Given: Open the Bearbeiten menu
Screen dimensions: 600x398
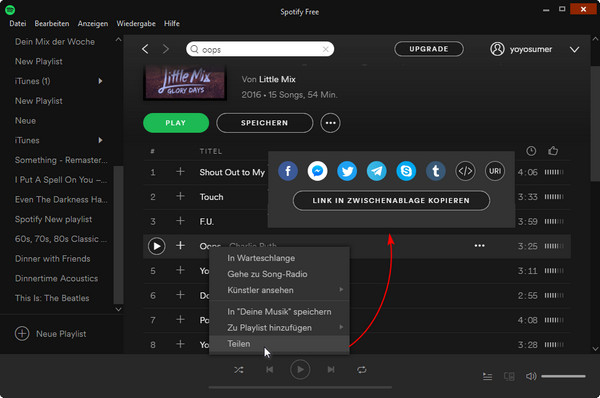Looking at the screenshot, I should pyautogui.click(x=52, y=23).
